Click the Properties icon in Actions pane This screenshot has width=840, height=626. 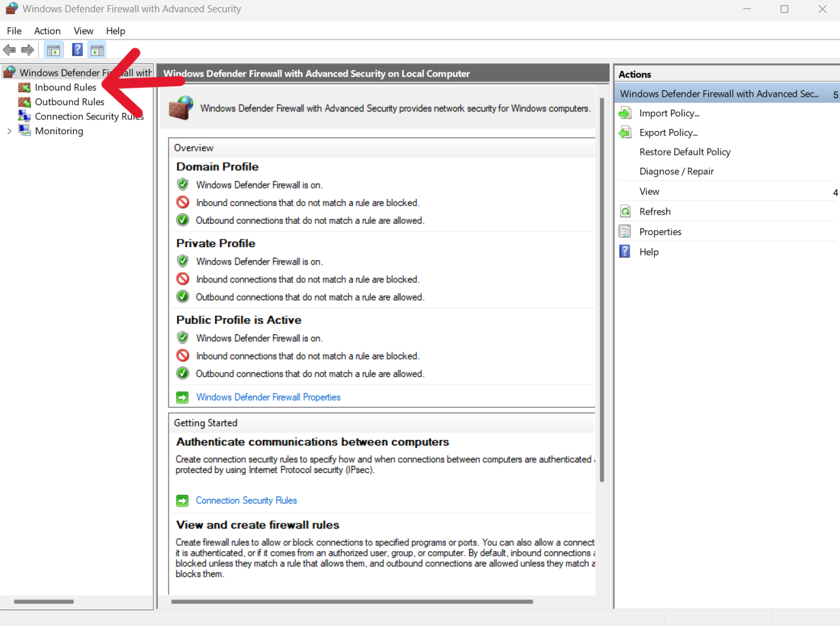point(625,232)
